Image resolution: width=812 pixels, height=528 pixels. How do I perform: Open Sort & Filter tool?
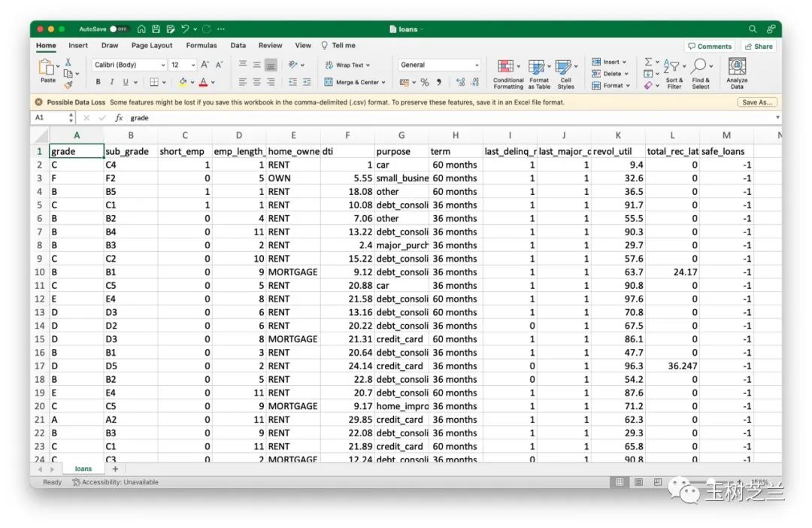[x=674, y=73]
